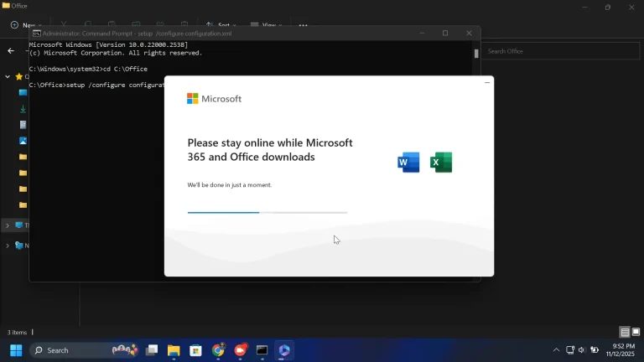Image resolution: width=644 pixels, height=362 pixels.
Task: Open Microsoft Store from the taskbar
Action: [x=196, y=350]
